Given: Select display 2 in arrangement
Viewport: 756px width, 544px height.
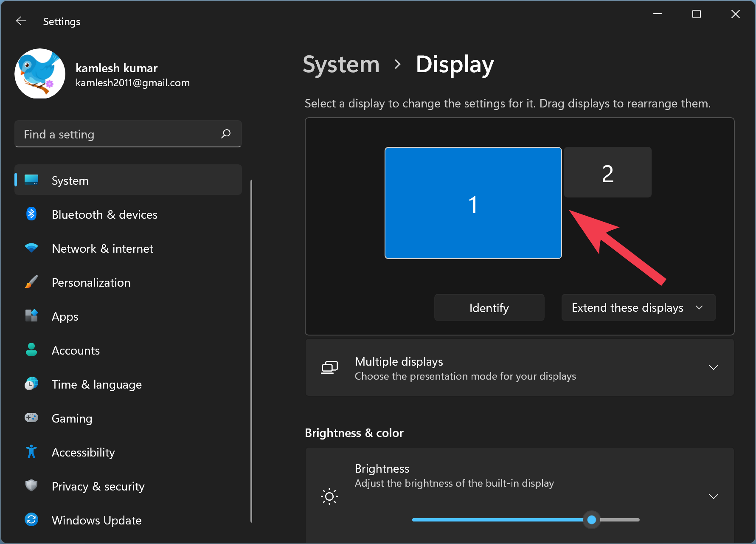Looking at the screenshot, I should coord(608,172).
